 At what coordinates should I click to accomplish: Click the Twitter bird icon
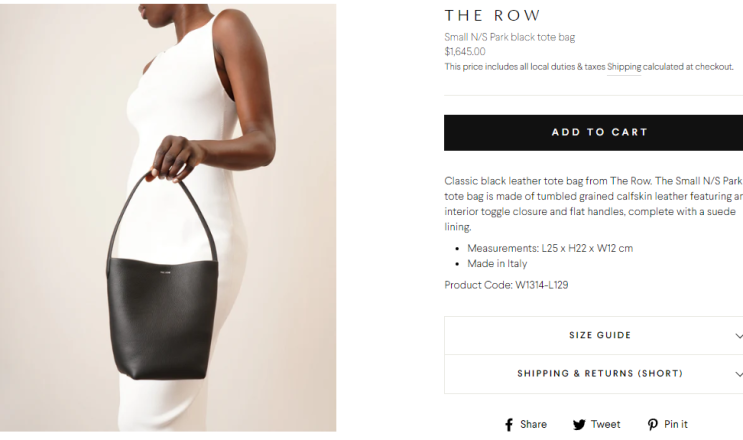pyautogui.click(x=579, y=424)
